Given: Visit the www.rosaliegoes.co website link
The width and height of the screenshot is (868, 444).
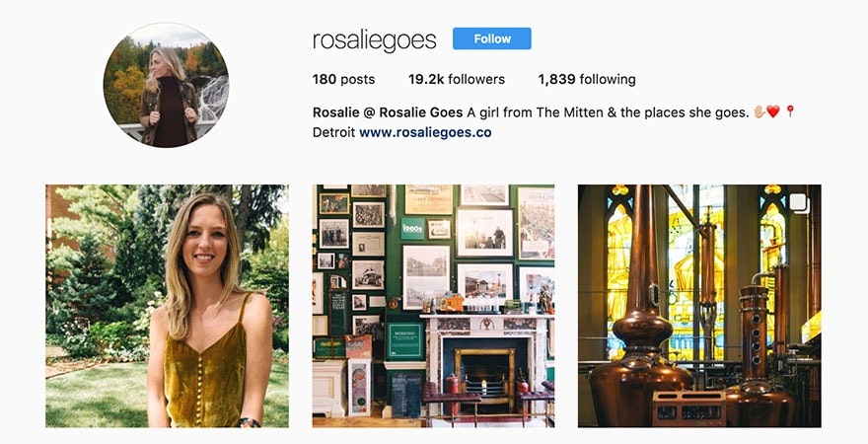Looking at the screenshot, I should 425,131.
